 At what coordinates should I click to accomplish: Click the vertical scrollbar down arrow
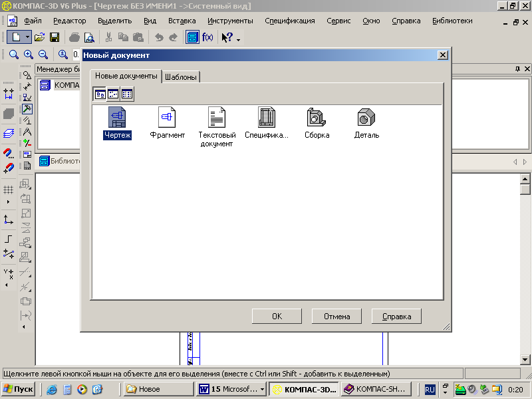coord(525,360)
